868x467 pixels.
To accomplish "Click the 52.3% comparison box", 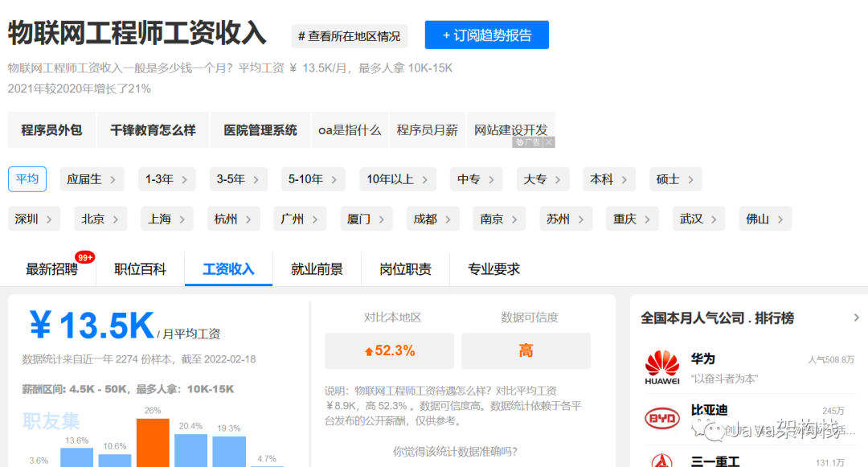I will pyautogui.click(x=390, y=350).
